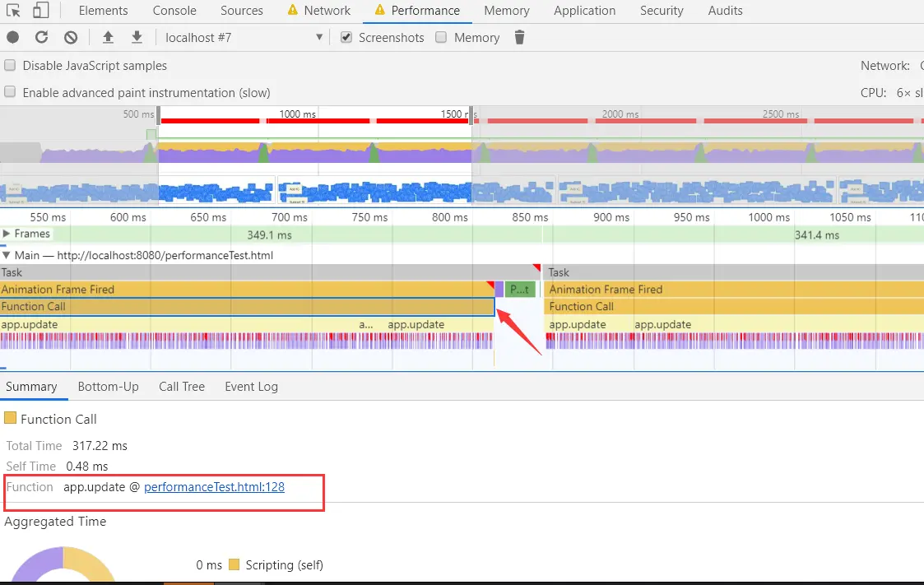The image size is (924, 585).
Task: Click the green P...t paint event block
Action: [x=520, y=290]
